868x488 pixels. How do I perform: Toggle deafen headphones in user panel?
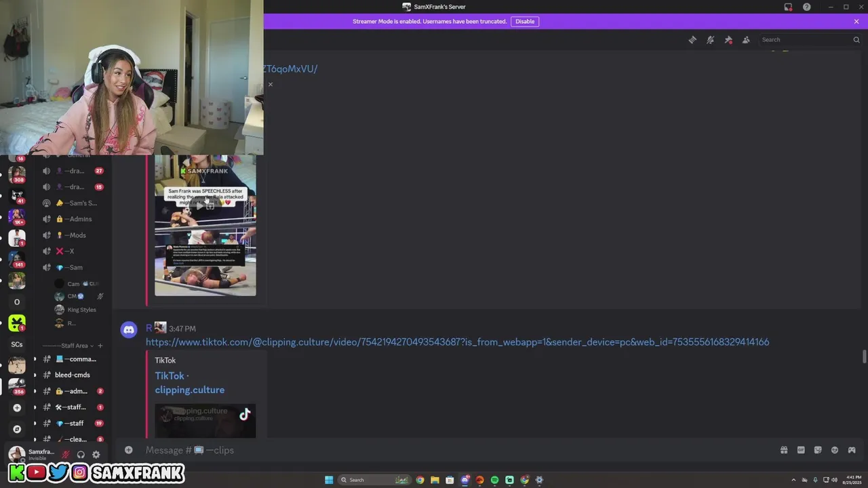click(x=81, y=455)
